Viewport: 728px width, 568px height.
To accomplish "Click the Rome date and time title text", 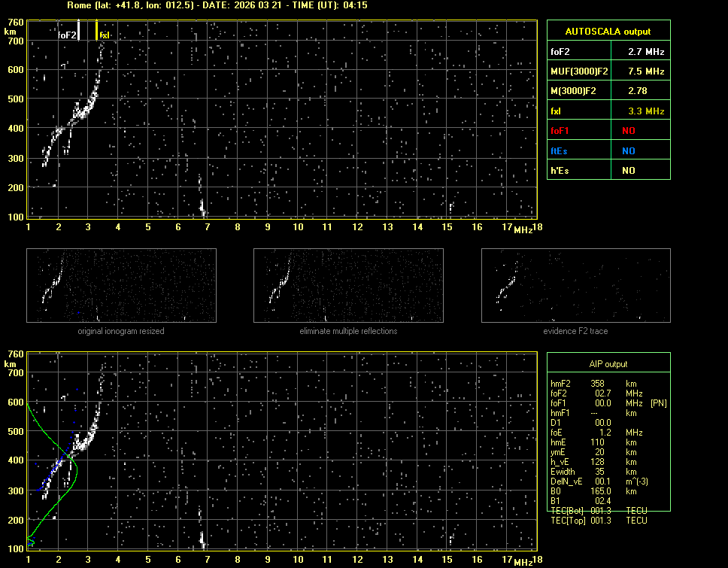I will (x=217, y=5).
